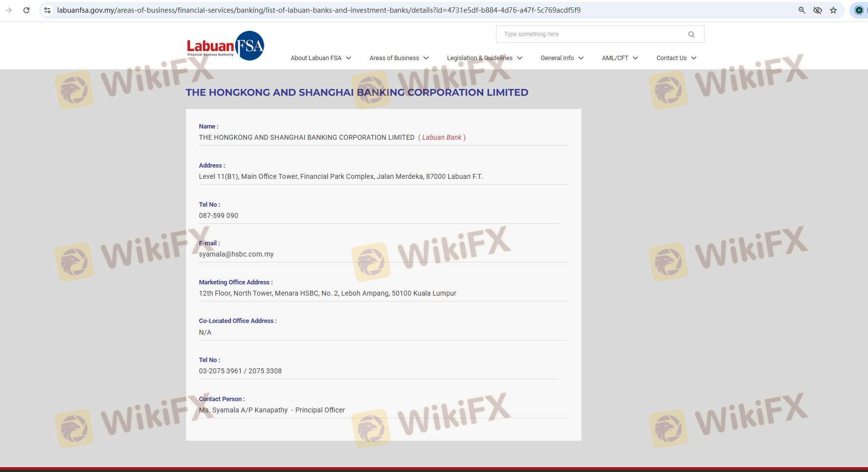View site information icon in address bar

pyautogui.click(x=47, y=10)
